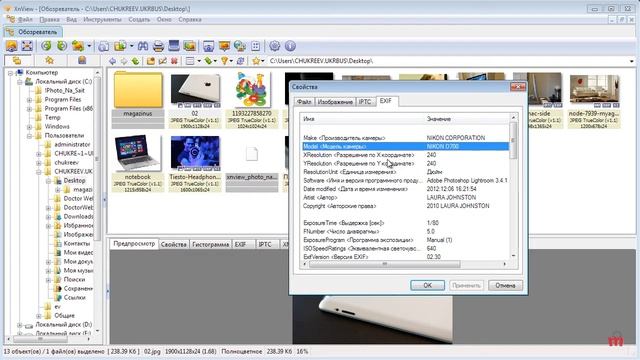Click OK in the Свойства dialog
The height and width of the screenshot is (360, 640).
(x=427, y=285)
